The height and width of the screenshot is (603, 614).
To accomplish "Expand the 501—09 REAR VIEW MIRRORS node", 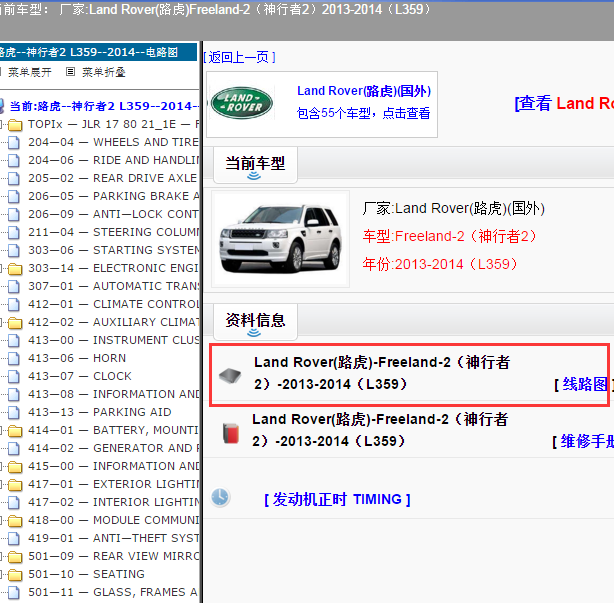I will pos(1,558).
